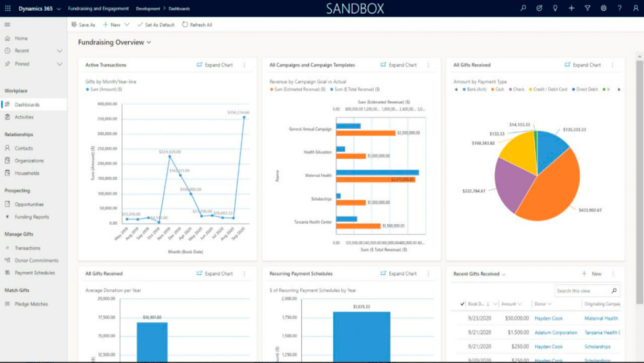Open more options for Recurring Payment Schedules chart
The image size is (644, 363).
pos(428,274)
